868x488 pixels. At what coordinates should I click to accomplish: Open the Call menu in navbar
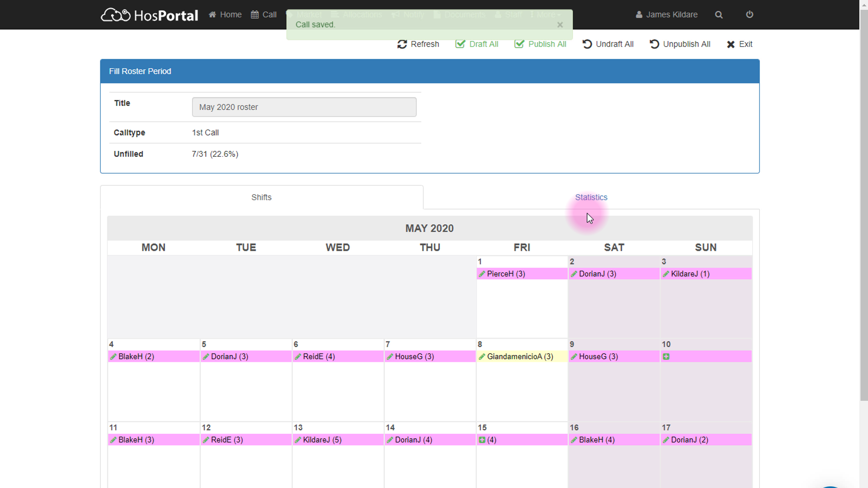click(x=264, y=15)
